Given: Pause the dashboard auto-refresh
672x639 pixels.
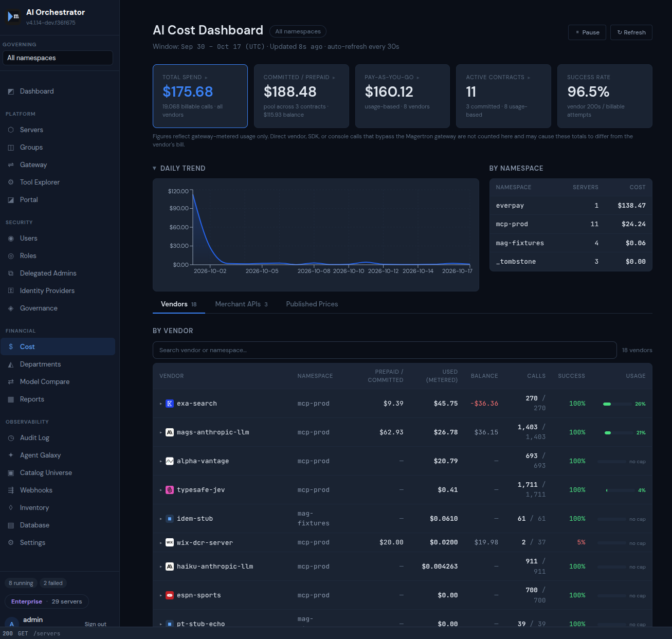Looking at the screenshot, I should (587, 32).
